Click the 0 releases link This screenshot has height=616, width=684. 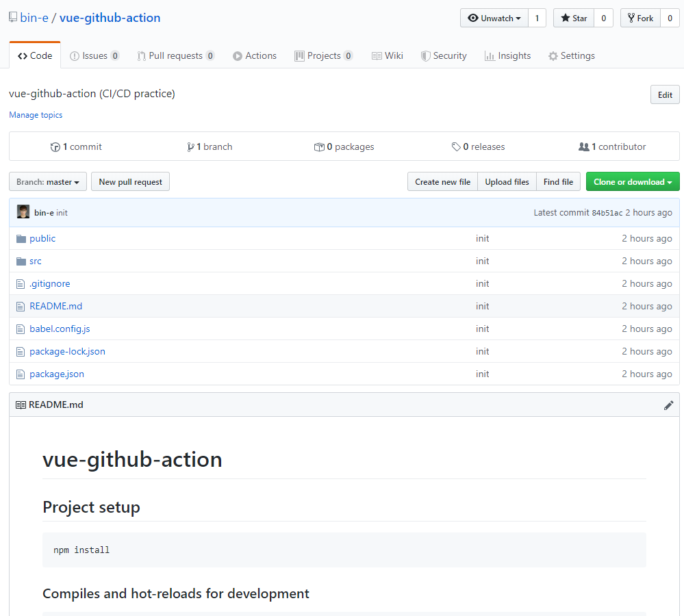click(478, 147)
